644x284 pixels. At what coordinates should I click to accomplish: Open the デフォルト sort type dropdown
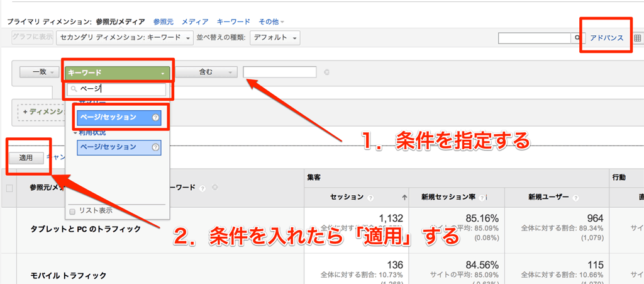click(x=274, y=38)
